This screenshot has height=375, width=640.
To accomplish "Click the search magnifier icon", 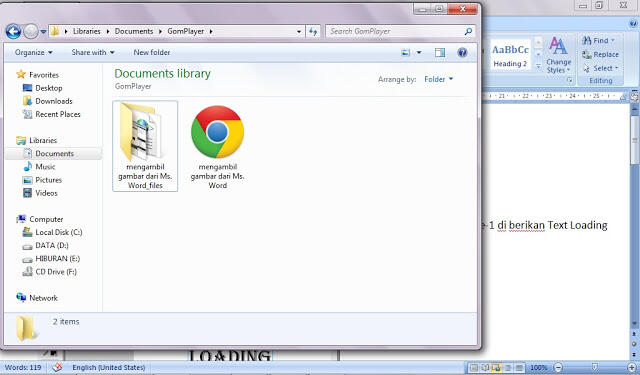I will click(x=468, y=31).
